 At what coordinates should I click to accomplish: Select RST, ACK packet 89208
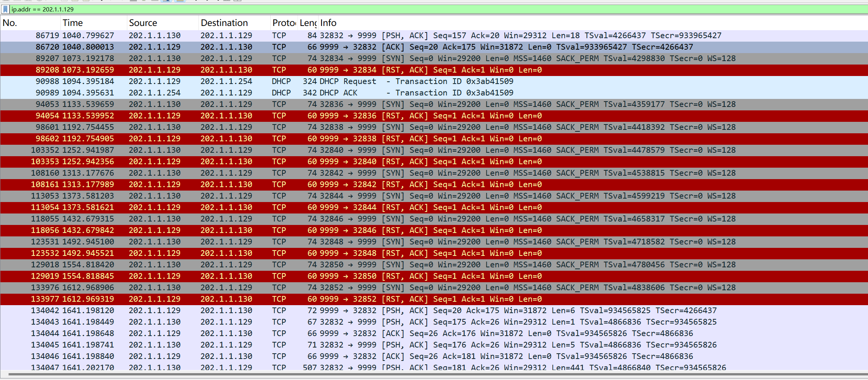coord(434,70)
